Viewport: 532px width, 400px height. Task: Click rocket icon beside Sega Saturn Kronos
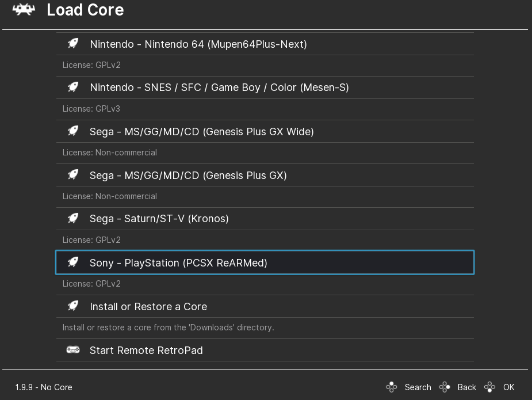73,219
